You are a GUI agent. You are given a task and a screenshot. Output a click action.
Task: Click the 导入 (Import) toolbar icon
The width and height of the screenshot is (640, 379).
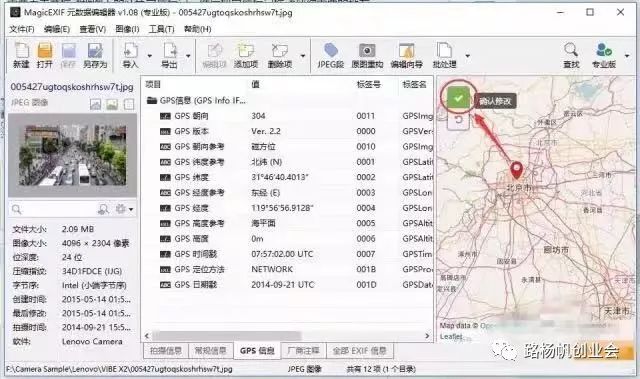pos(131,55)
